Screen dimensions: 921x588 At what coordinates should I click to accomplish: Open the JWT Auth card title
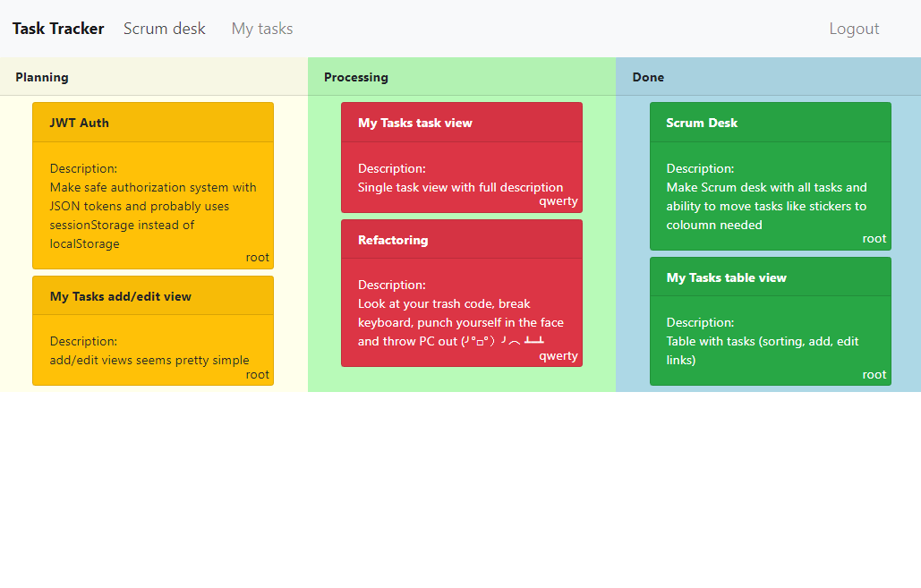tap(80, 123)
